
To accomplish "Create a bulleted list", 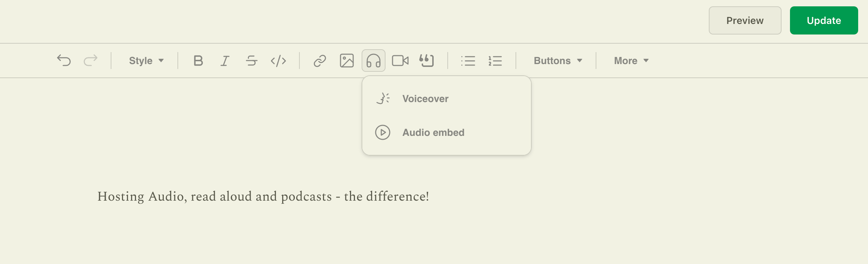I will pyautogui.click(x=468, y=61).
